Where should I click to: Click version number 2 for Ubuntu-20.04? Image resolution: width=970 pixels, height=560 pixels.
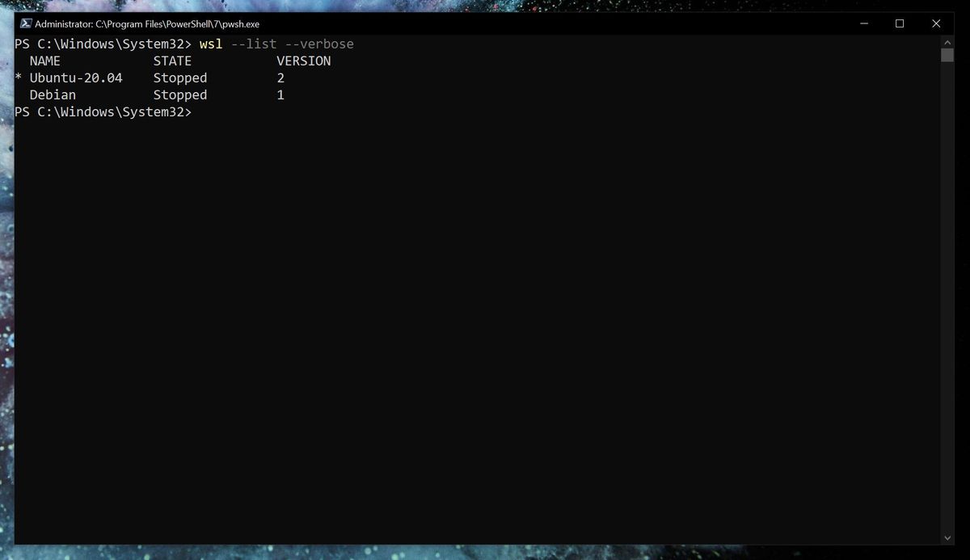coord(281,78)
